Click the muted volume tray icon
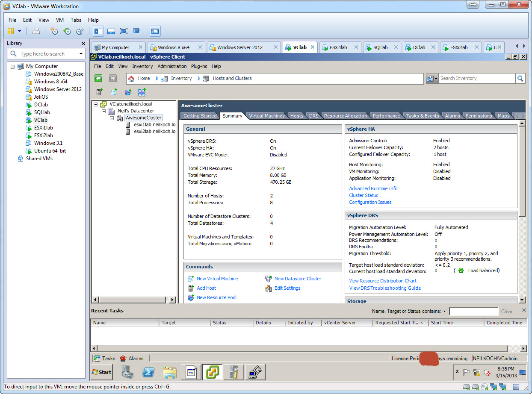This screenshot has height=394, width=532. tap(487, 373)
